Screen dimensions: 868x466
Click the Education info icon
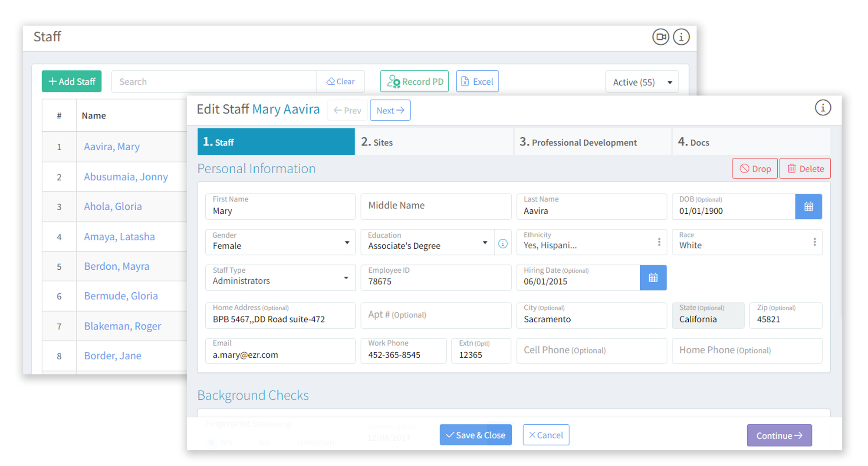(503, 244)
